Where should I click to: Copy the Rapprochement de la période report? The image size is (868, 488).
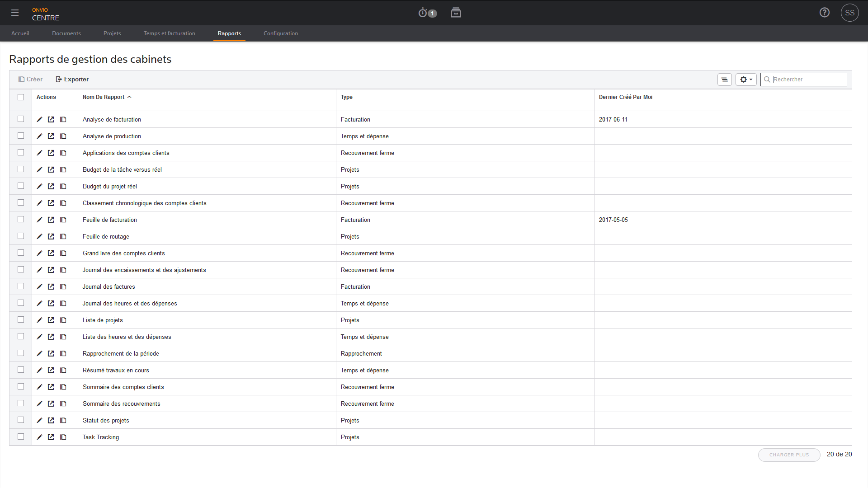63,353
